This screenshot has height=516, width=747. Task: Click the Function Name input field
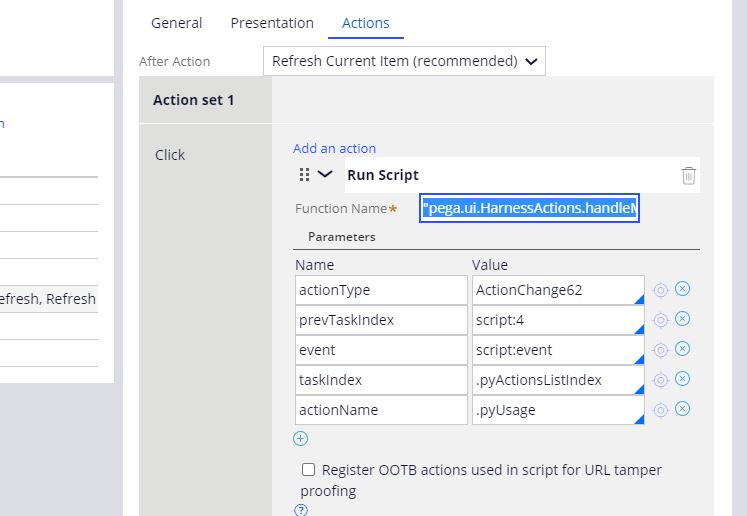(x=529, y=208)
